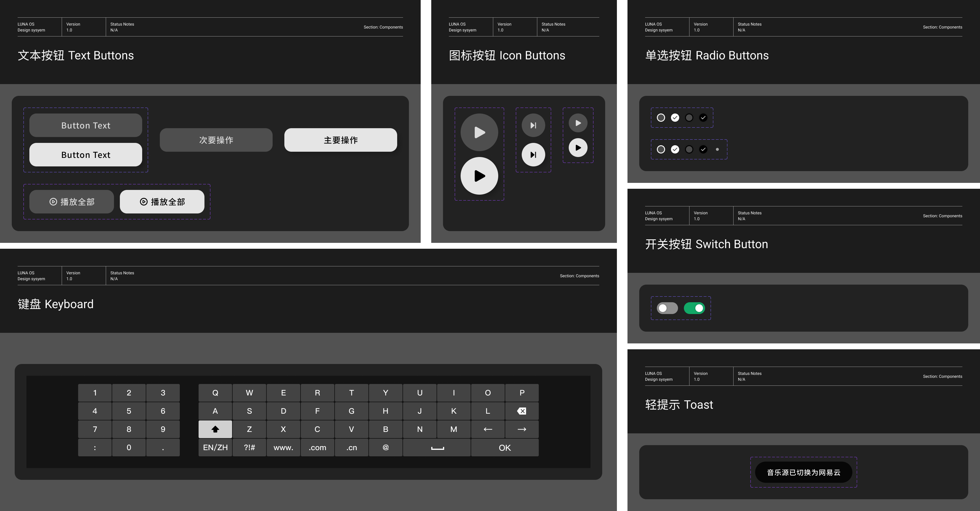
Task: Click the gray 次要操作 button
Action: [216, 140]
